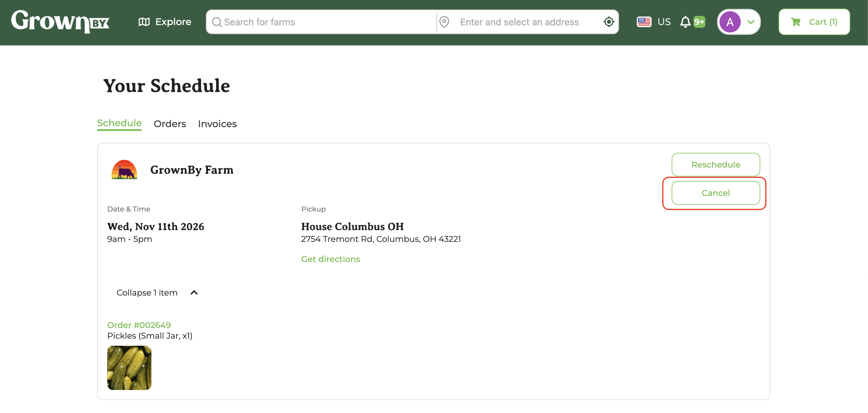Screen dimensions: 868x413
Task: Open notifications bell
Action: pyautogui.click(x=685, y=22)
